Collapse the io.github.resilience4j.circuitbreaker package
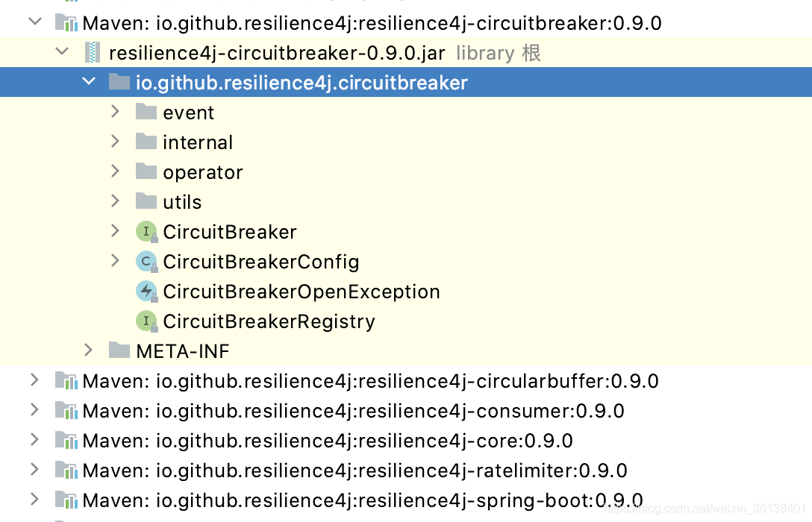The image size is (812, 522). point(89,82)
